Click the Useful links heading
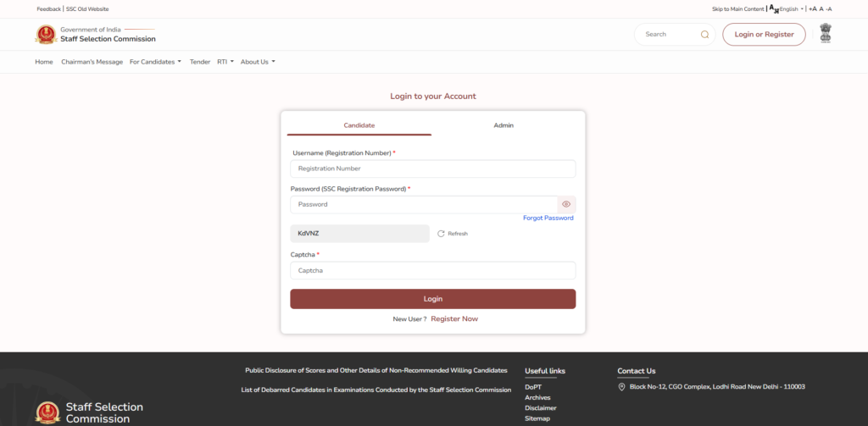The width and height of the screenshot is (868, 426). (x=545, y=371)
